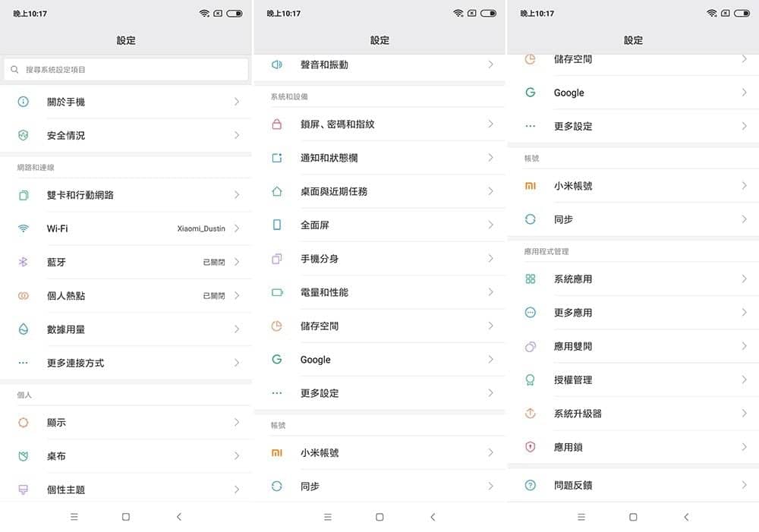
Task: Tap the feedback question mark icon
Action: [531, 485]
